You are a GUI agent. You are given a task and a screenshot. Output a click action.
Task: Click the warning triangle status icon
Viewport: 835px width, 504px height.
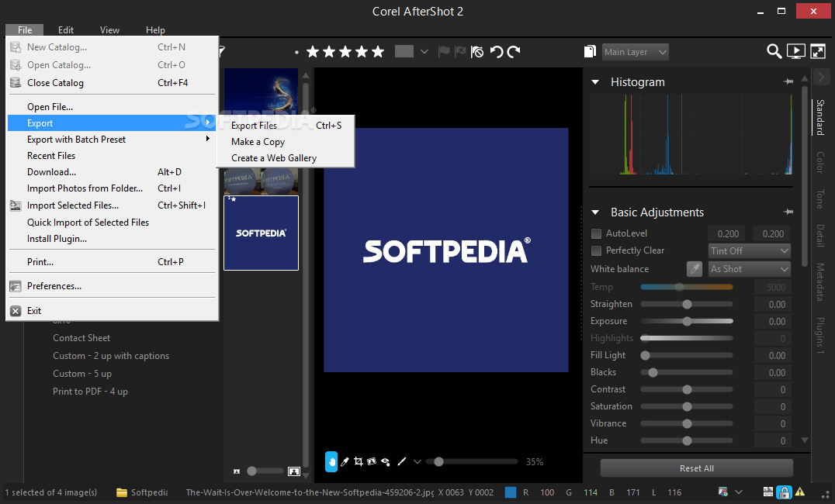(800, 492)
